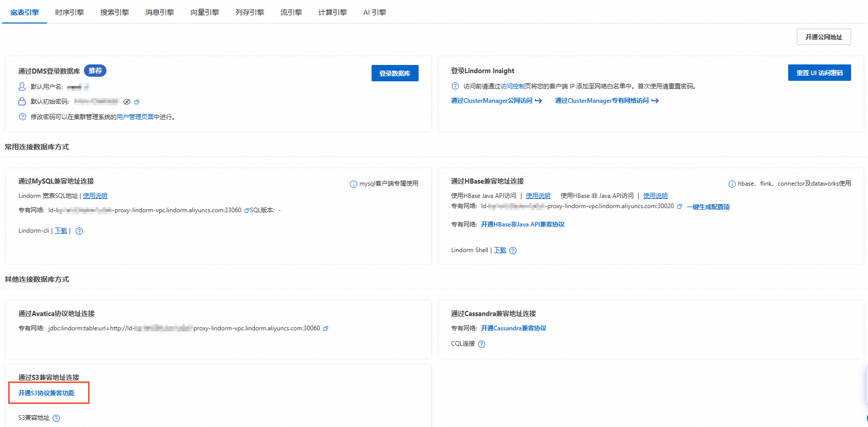The image size is (868, 427).
Task: Go to 计算引擎 tab
Action: coord(333,12)
